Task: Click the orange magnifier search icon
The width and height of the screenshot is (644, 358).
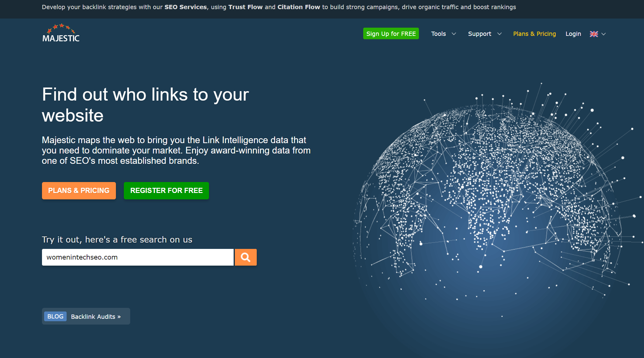Action: pos(245,257)
